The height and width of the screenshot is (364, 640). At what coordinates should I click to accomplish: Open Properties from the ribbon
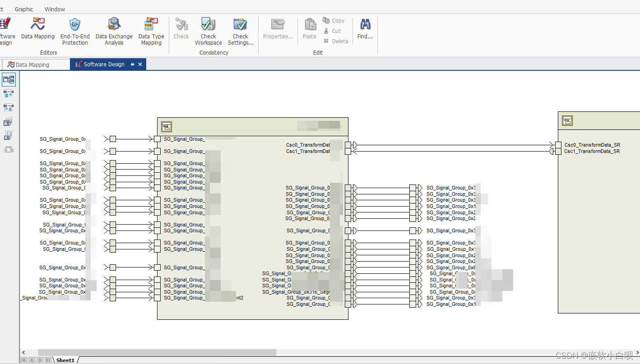[x=278, y=28]
